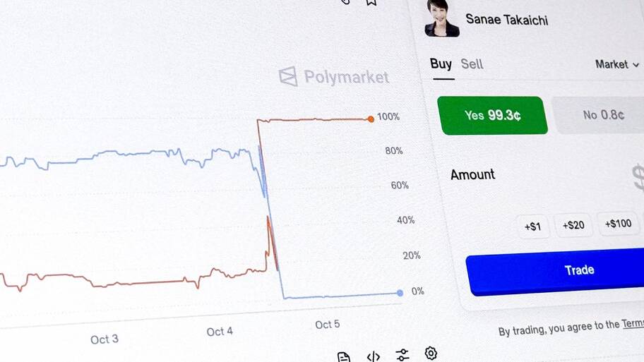The width and height of the screenshot is (644, 362).
Task: Open chart filter sliders icon
Action: coord(402,354)
